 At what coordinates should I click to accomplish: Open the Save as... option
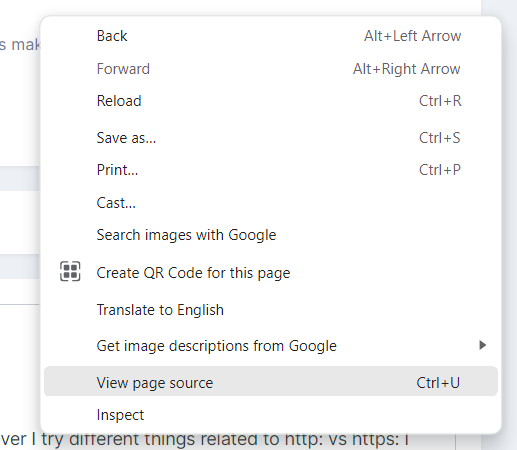[271, 138]
